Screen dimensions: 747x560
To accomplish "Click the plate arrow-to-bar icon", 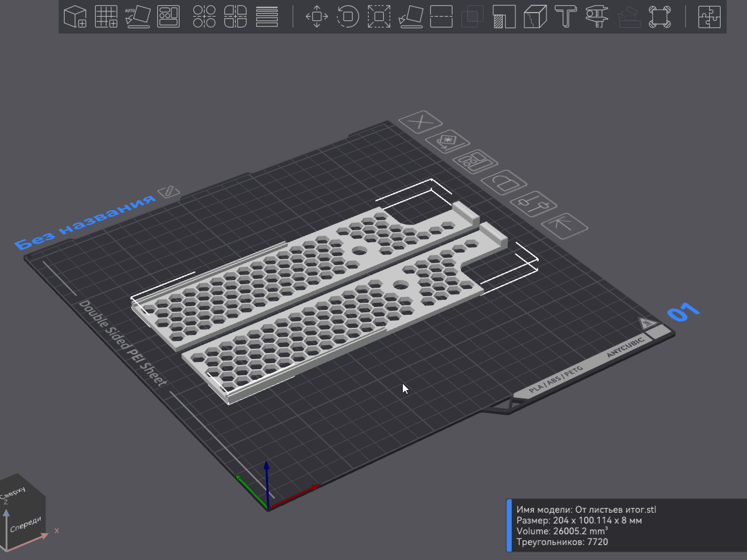I will pos(564,225).
